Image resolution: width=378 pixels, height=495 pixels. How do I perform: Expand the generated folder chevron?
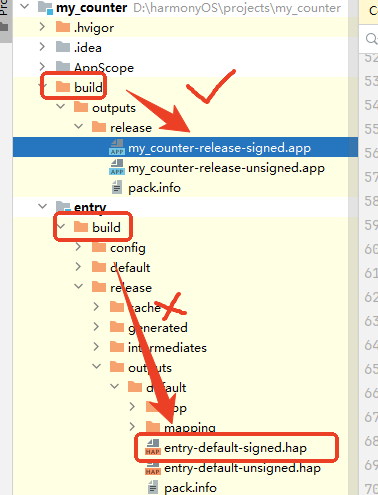[96, 327]
